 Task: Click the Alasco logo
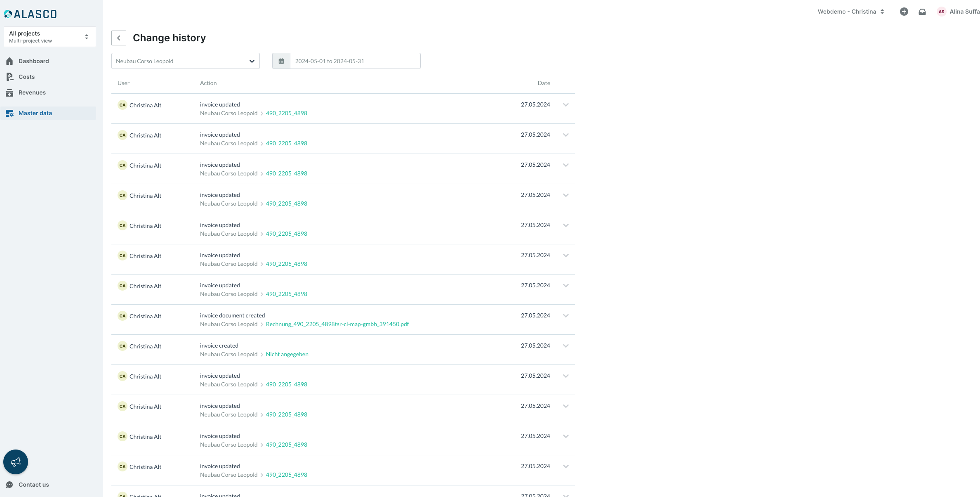click(30, 14)
